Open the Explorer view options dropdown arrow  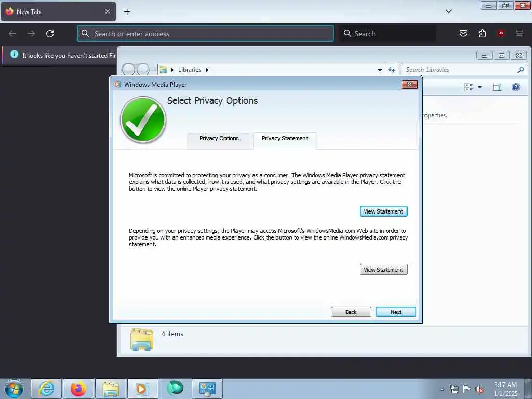(x=480, y=87)
